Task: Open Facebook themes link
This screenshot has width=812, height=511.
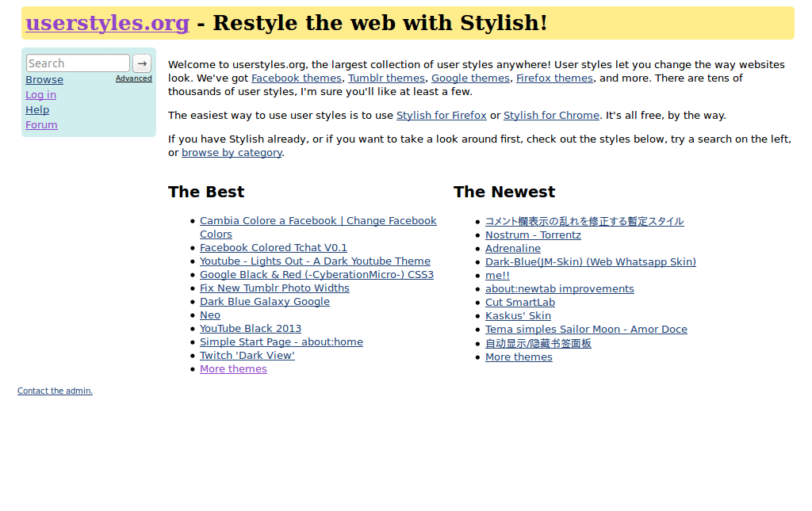Action: [x=296, y=78]
